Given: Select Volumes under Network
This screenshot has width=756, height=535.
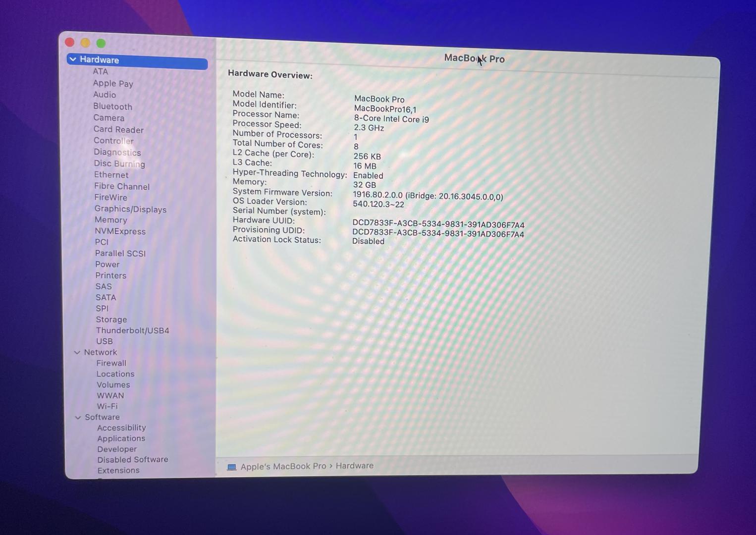Looking at the screenshot, I should (x=113, y=385).
